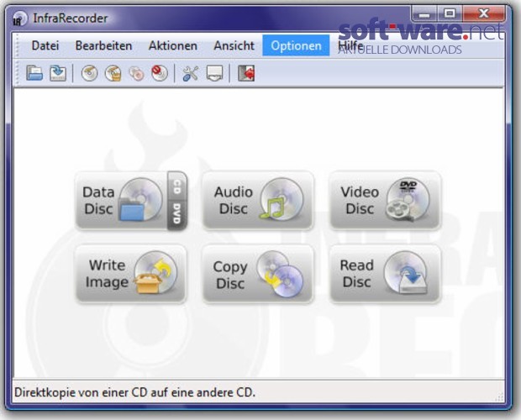521x420 pixels.
Task: Open the Optionen menu
Action: (296, 45)
